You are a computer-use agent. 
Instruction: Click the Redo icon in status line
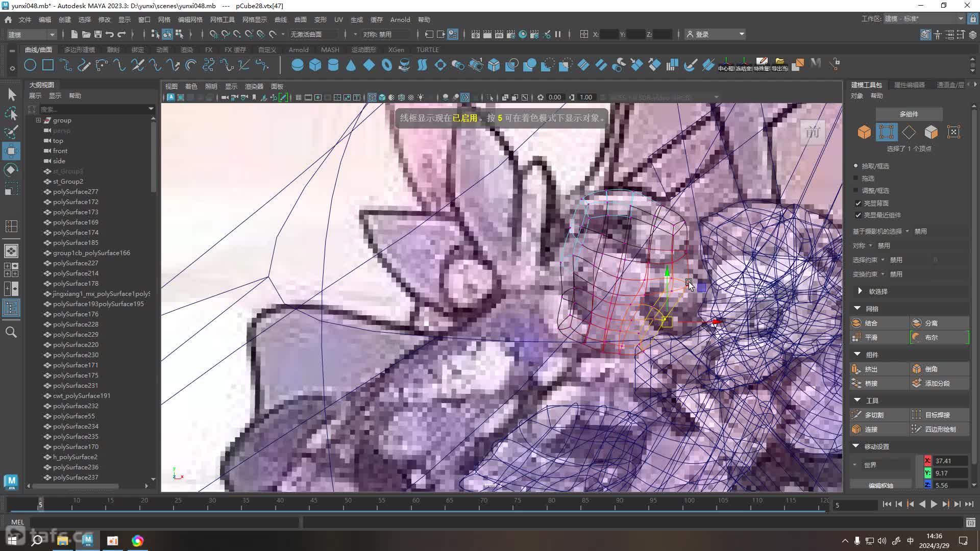point(121,34)
